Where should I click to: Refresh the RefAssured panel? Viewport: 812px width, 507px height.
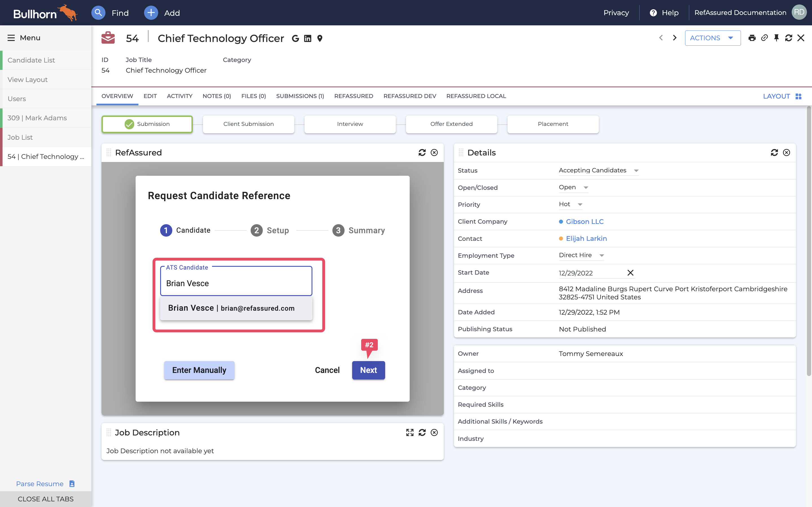pos(422,153)
